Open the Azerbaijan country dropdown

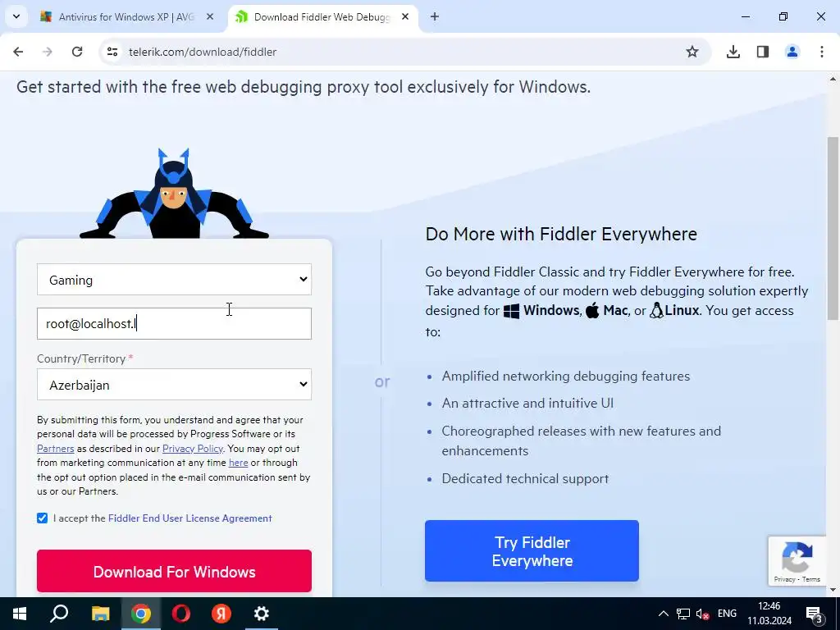click(174, 384)
